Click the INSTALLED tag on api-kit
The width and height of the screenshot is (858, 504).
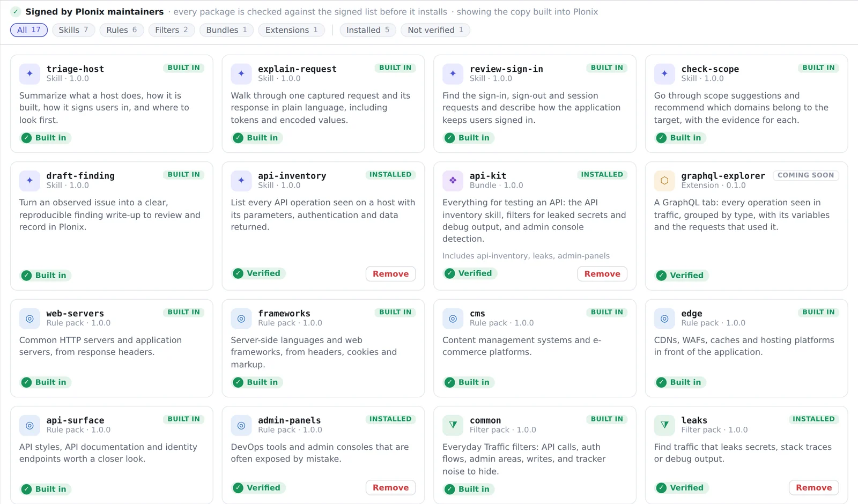tap(602, 175)
